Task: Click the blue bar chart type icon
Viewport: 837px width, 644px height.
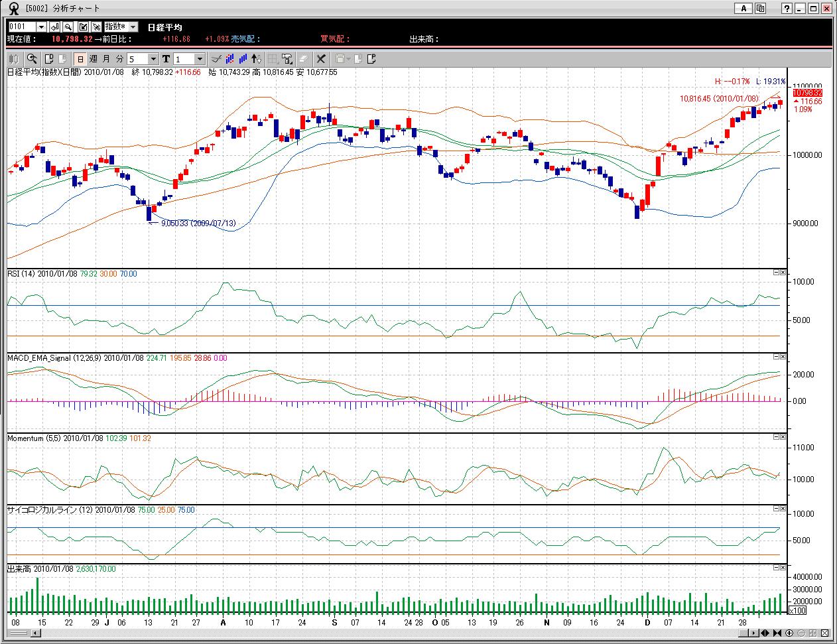Action: pyautogui.click(x=243, y=59)
